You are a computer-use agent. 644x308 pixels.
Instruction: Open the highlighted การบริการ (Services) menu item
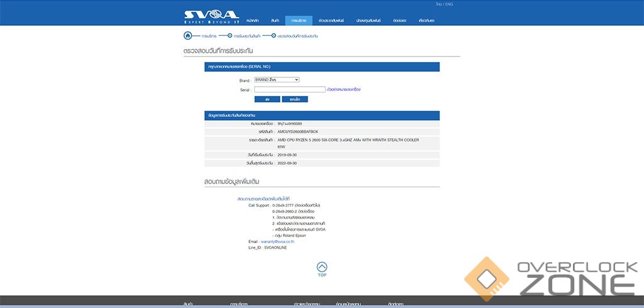point(299,21)
